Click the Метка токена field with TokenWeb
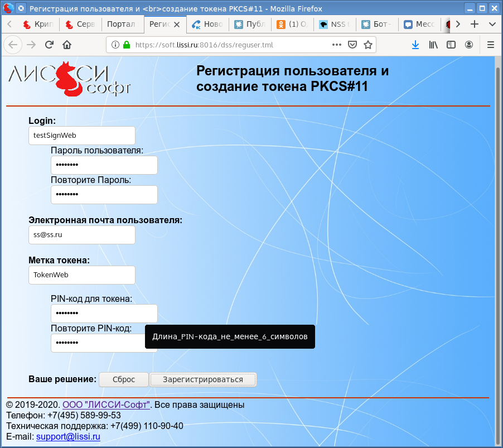 81,275
